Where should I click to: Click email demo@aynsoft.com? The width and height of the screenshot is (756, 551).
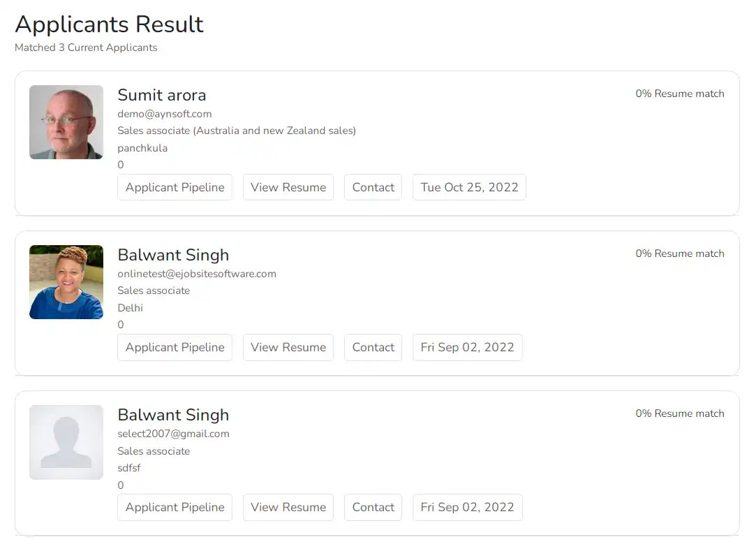click(165, 114)
